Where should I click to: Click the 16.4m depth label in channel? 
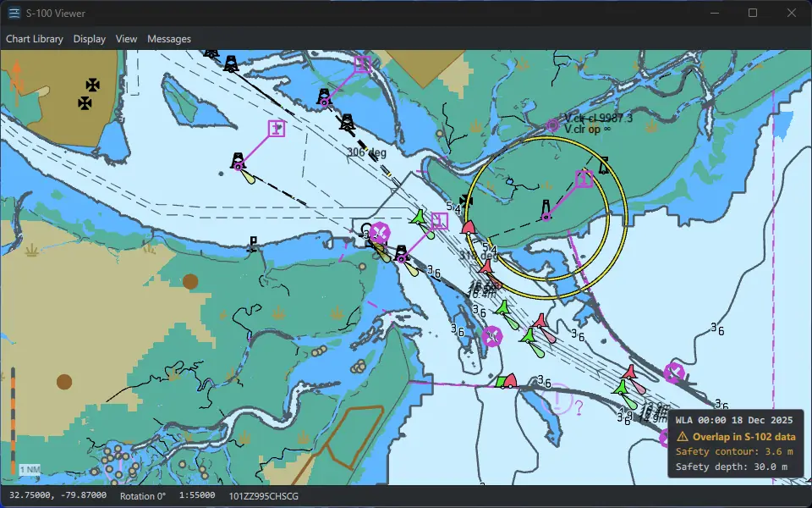point(481,293)
